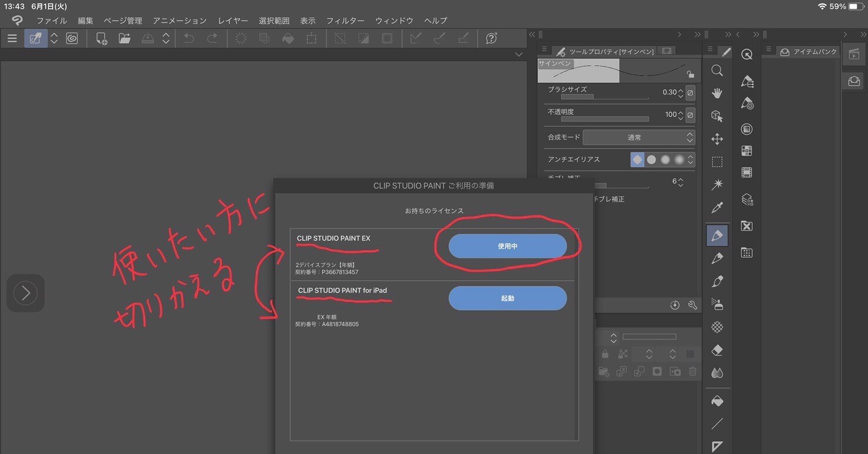Select the no anti-aliasing option
Screen dimensions: 868x454
point(637,159)
